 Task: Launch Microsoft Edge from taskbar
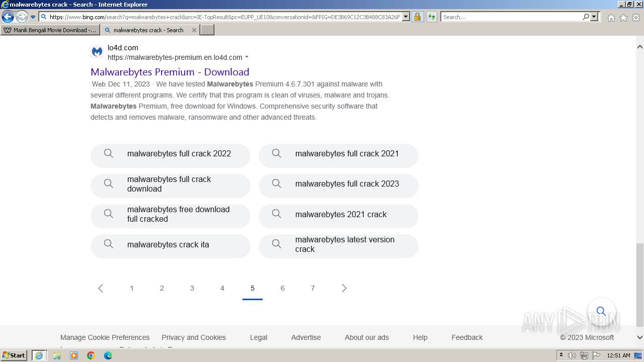108,355
